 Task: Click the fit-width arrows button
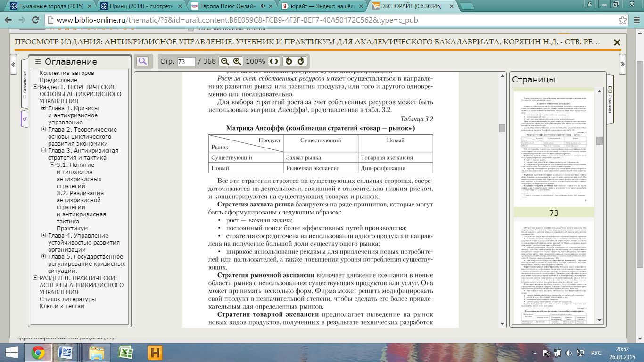pyautogui.click(x=274, y=61)
